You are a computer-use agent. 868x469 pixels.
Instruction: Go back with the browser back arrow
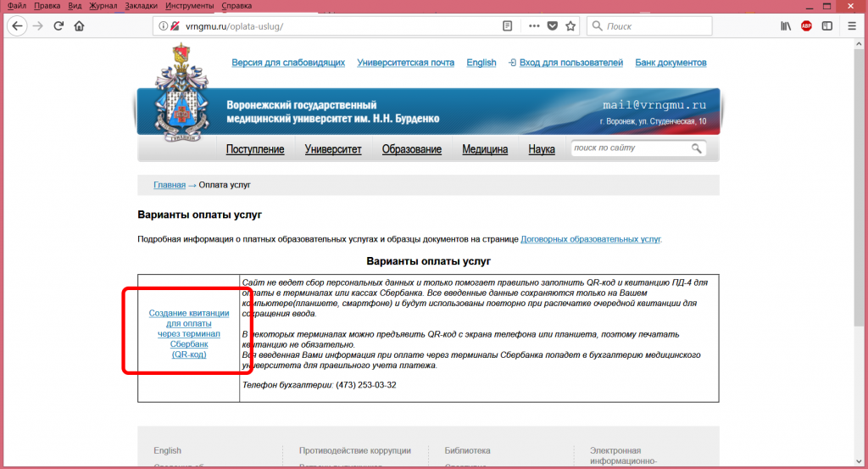point(17,26)
